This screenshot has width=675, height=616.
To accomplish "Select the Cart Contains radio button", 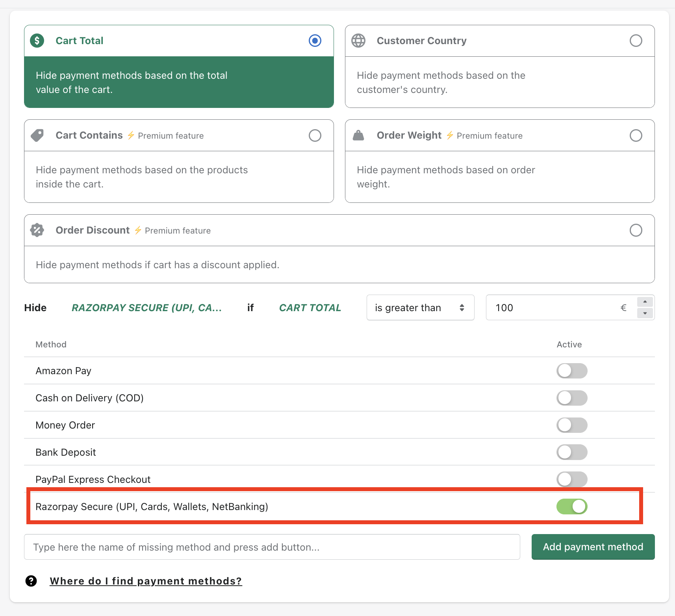I will [315, 135].
